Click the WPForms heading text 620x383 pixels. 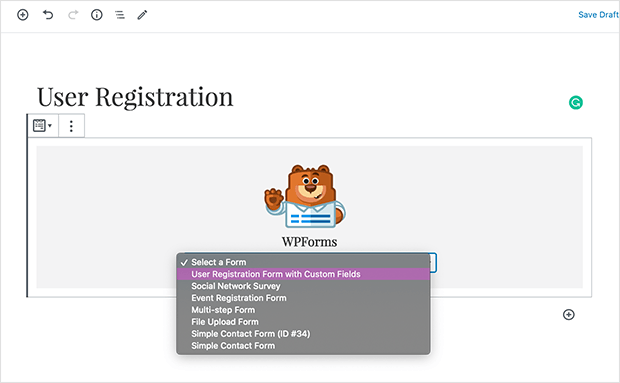pyautogui.click(x=310, y=241)
